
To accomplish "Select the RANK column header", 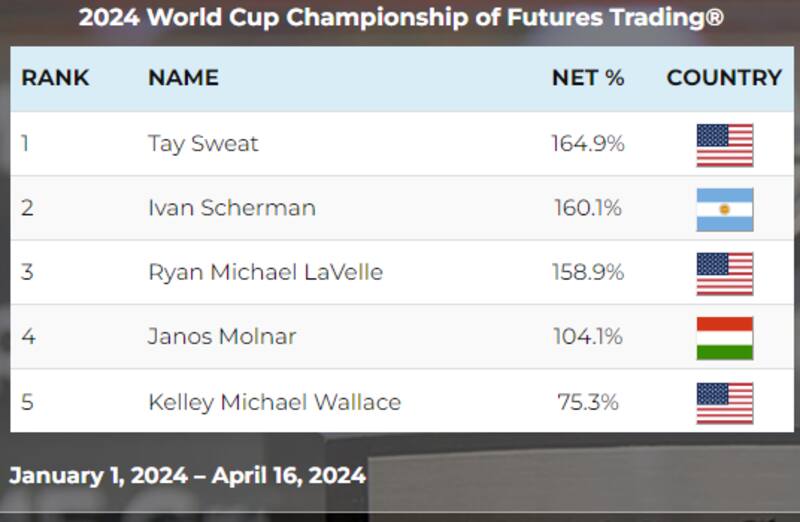I will pyautogui.click(x=55, y=78).
